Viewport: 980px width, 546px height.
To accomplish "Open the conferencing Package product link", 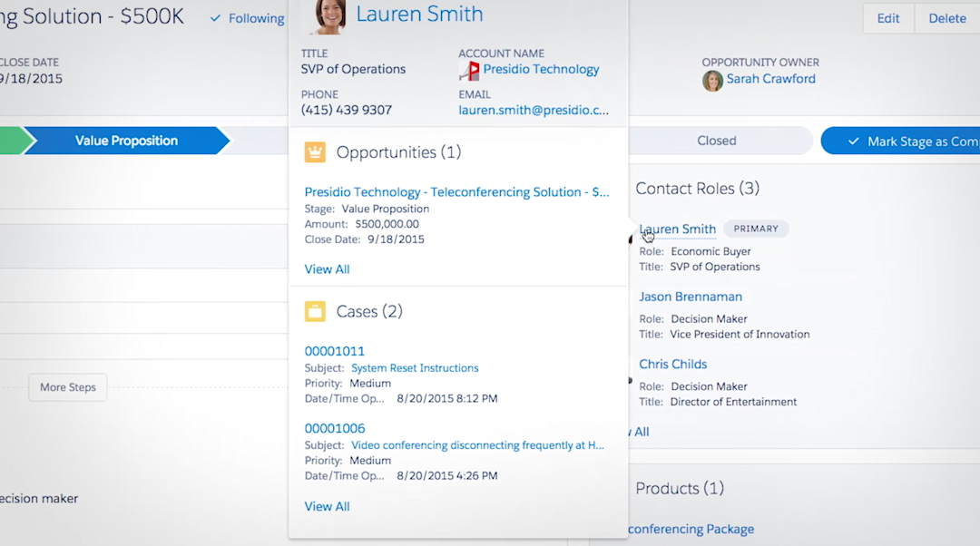I will [691, 529].
